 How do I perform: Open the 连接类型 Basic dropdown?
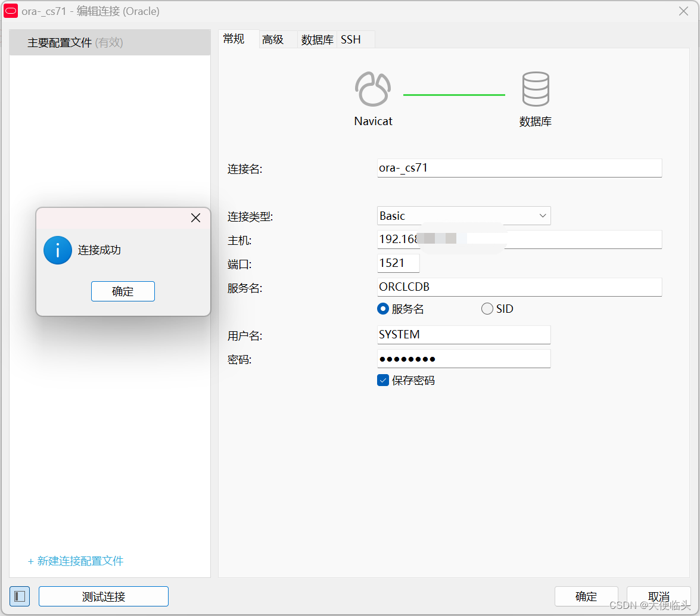tap(464, 216)
